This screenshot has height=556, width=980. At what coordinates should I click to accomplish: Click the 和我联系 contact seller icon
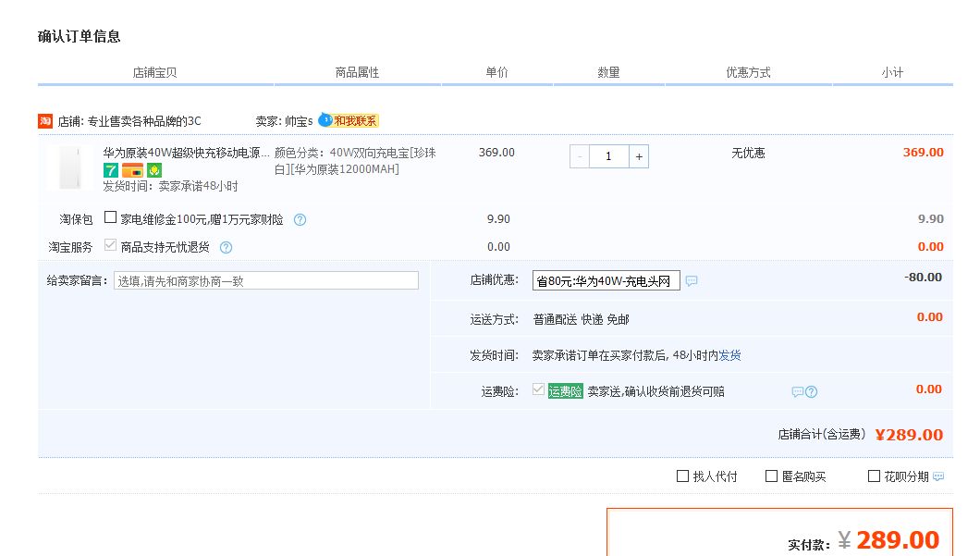[349, 120]
